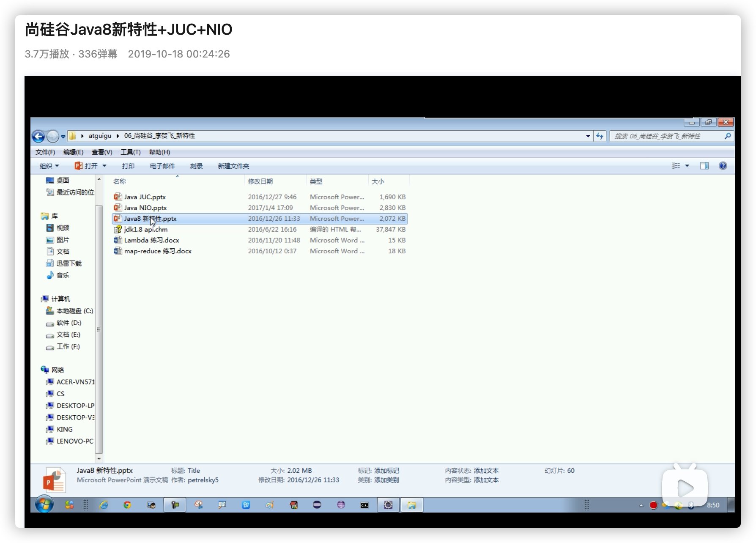
Task: Play the video with overlay button
Action: click(685, 488)
